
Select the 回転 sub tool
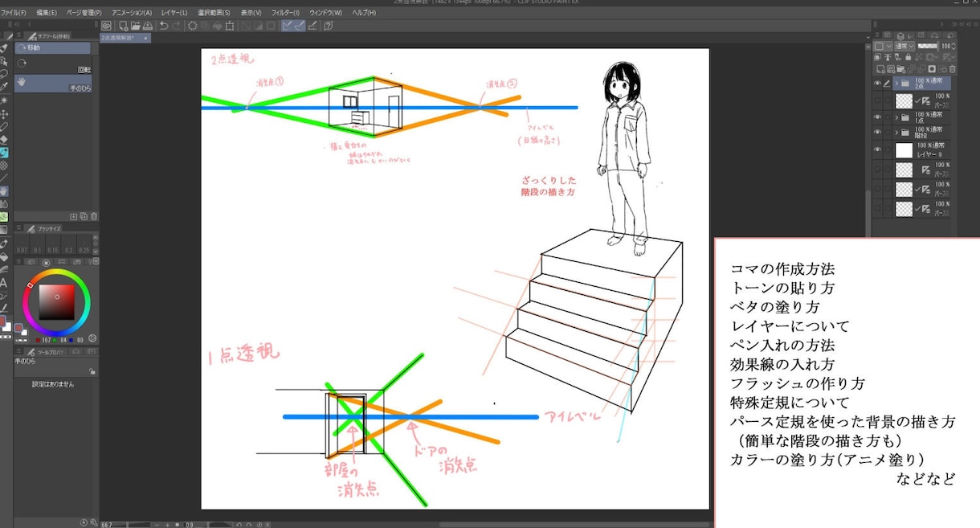(x=52, y=66)
